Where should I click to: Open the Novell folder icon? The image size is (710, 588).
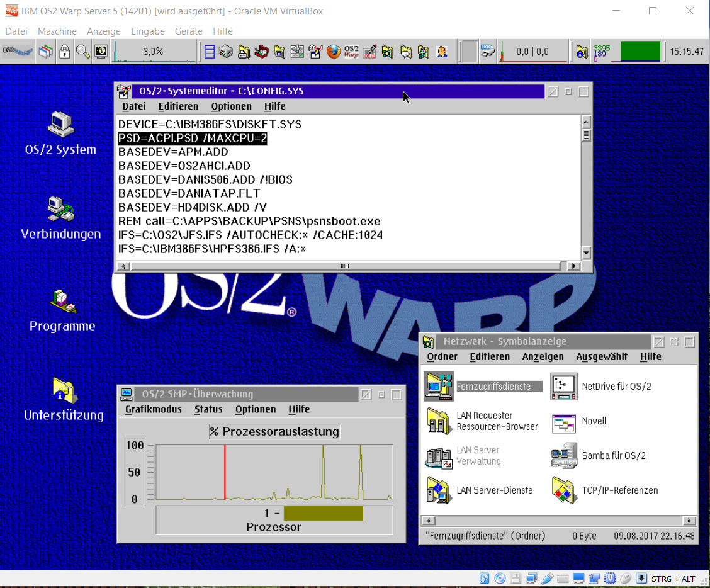pos(564,423)
